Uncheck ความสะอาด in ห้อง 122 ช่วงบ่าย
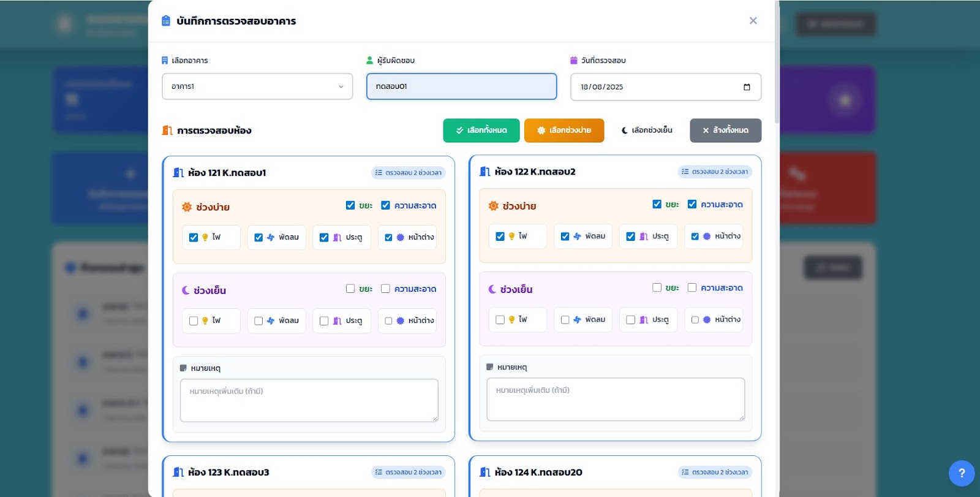The height and width of the screenshot is (497, 980). coord(692,204)
